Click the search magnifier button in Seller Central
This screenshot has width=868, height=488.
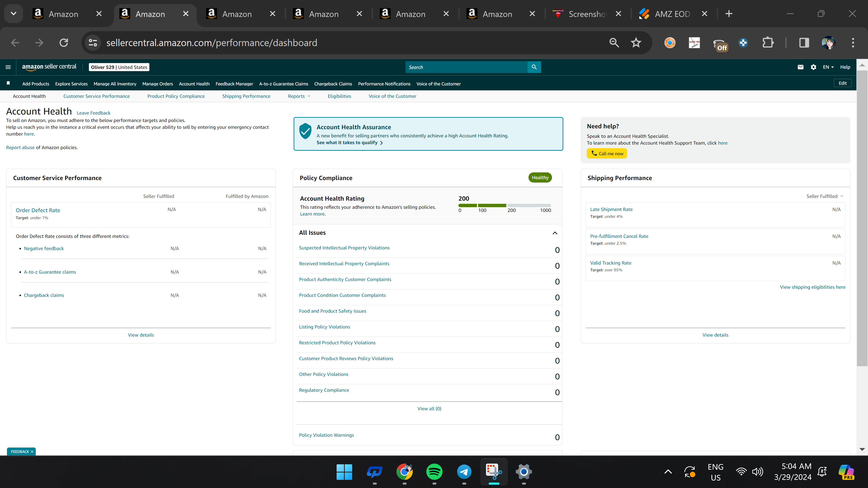[x=534, y=67]
